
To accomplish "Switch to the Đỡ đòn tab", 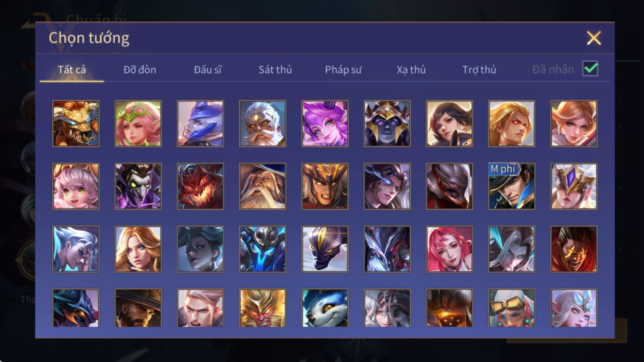I will (140, 70).
